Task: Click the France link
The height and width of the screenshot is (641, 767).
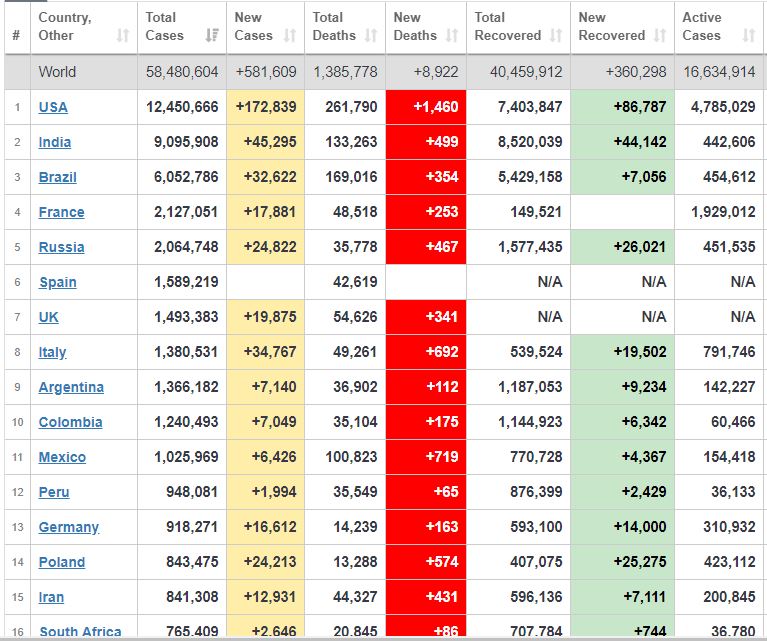Action: click(x=61, y=212)
